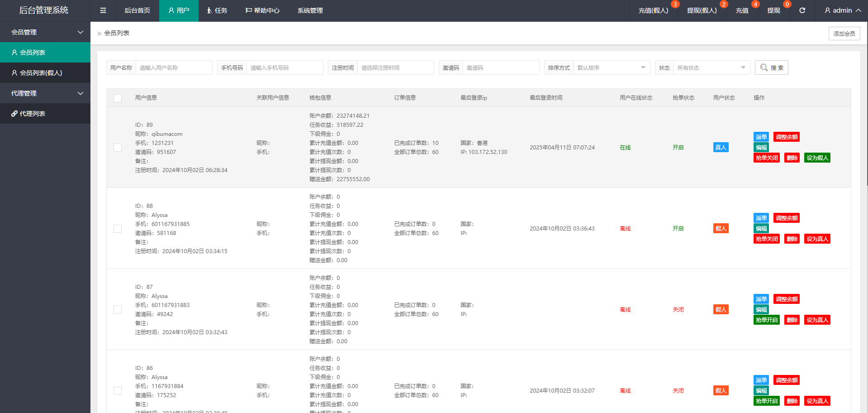Image resolution: width=868 pixels, height=413 pixels.
Task: Click the 用户名称 input field
Action: [173, 67]
